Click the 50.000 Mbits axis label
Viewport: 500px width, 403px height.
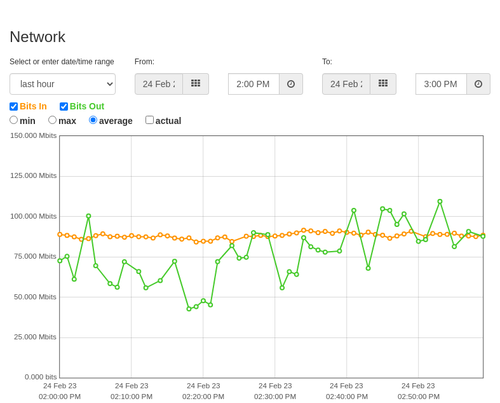coord(35,297)
